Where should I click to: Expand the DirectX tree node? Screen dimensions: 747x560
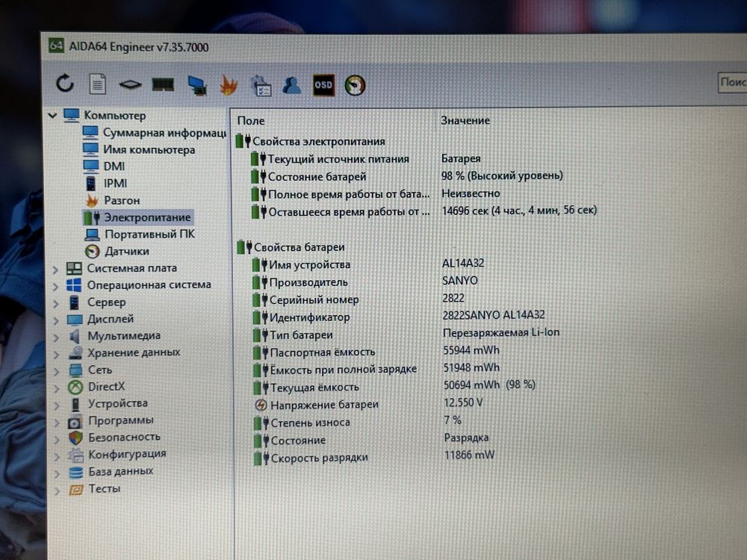tap(57, 388)
